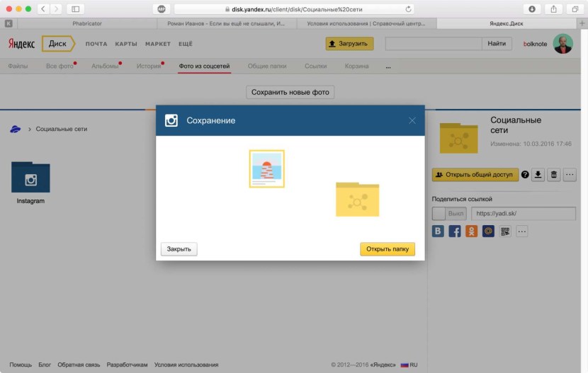Click the Загрузить upload button

349,44
